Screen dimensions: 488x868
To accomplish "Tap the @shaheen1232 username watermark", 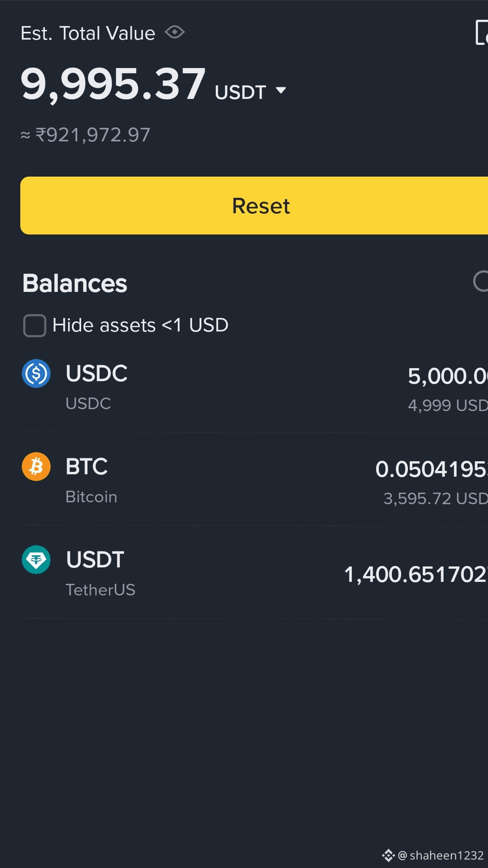I will pyautogui.click(x=441, y=855).
